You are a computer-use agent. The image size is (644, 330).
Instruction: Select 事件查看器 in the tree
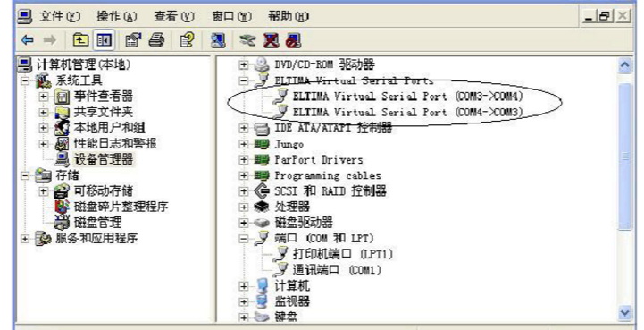point(104,97)
